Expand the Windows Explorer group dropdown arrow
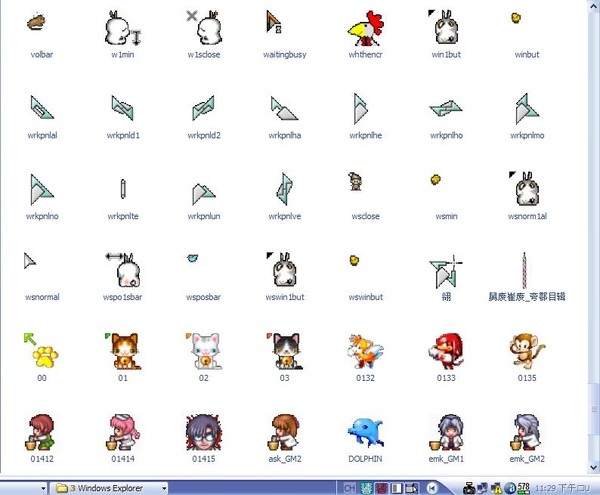 164,488
